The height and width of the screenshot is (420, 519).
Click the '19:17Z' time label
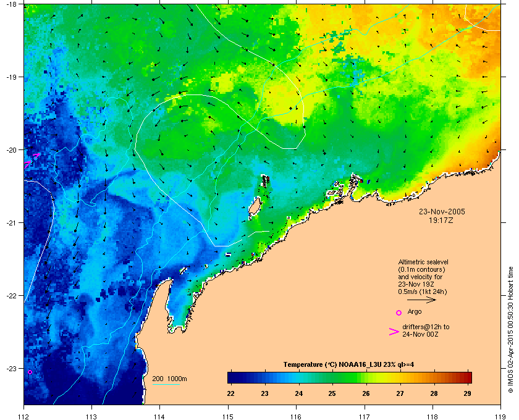point(441,220)
